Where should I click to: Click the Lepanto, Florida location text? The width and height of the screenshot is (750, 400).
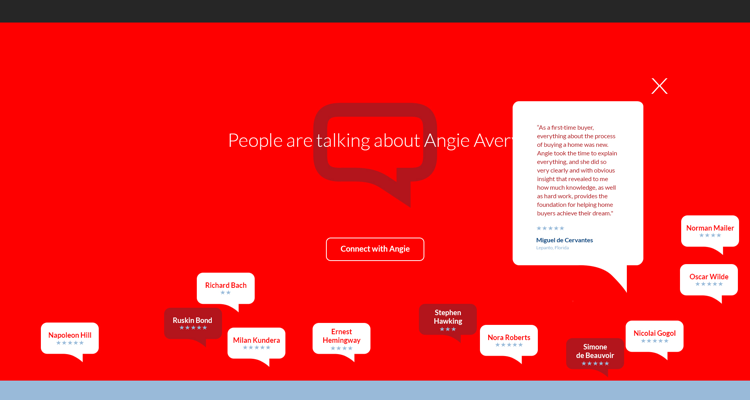pos(552,248)
